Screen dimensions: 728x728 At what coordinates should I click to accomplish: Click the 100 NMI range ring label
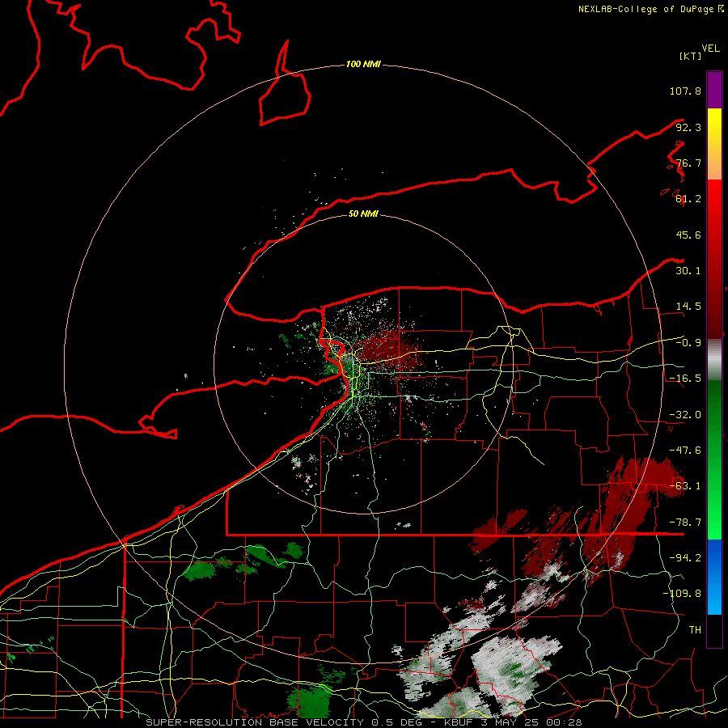pos(363,64)
